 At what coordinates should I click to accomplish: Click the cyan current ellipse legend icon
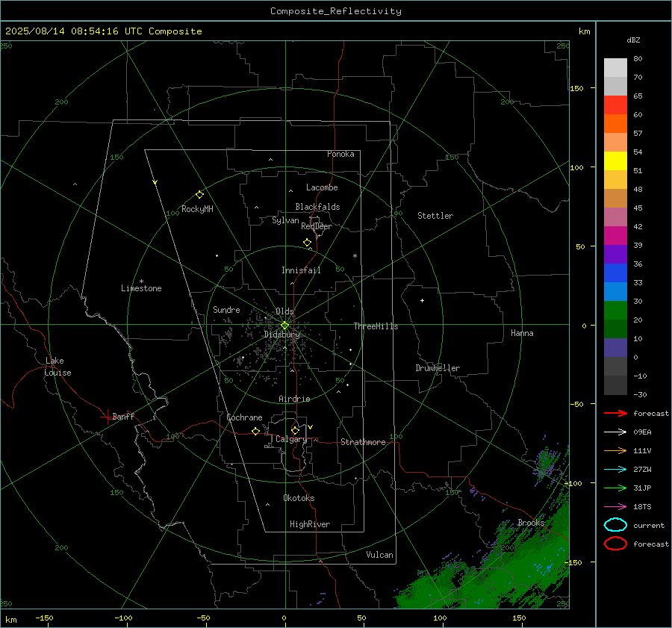615,525
